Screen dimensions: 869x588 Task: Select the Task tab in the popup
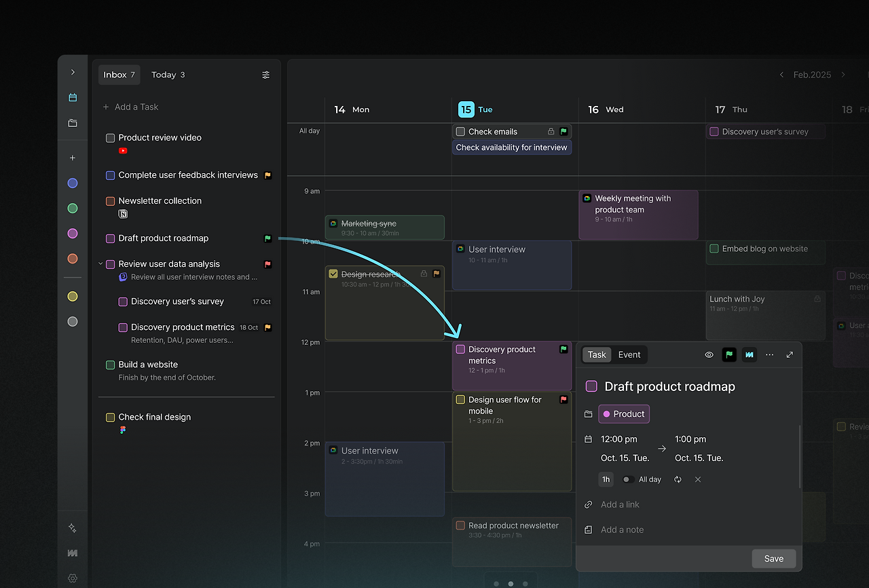[x=597, y=354]
